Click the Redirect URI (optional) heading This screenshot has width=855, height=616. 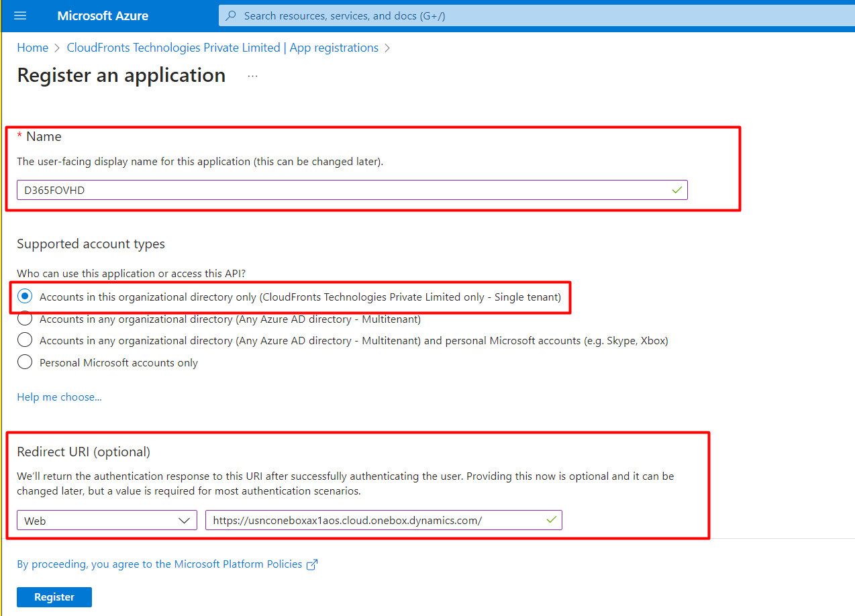point(83,452)
